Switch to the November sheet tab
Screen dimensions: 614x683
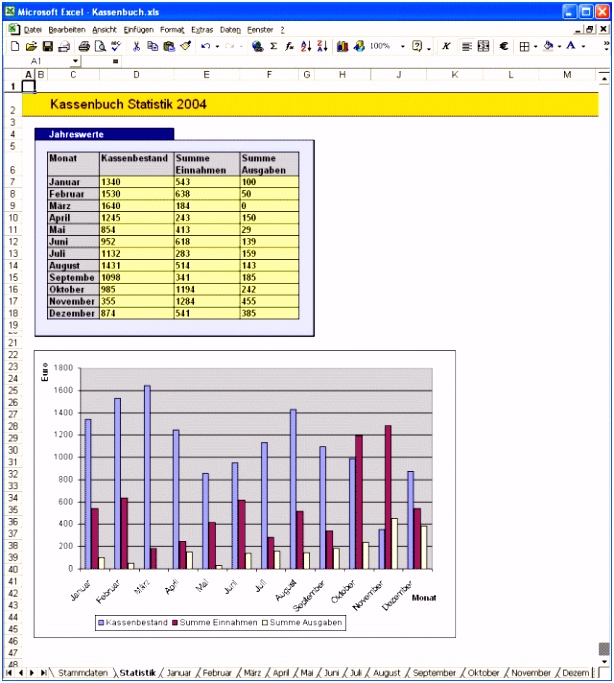click(531, 673)
